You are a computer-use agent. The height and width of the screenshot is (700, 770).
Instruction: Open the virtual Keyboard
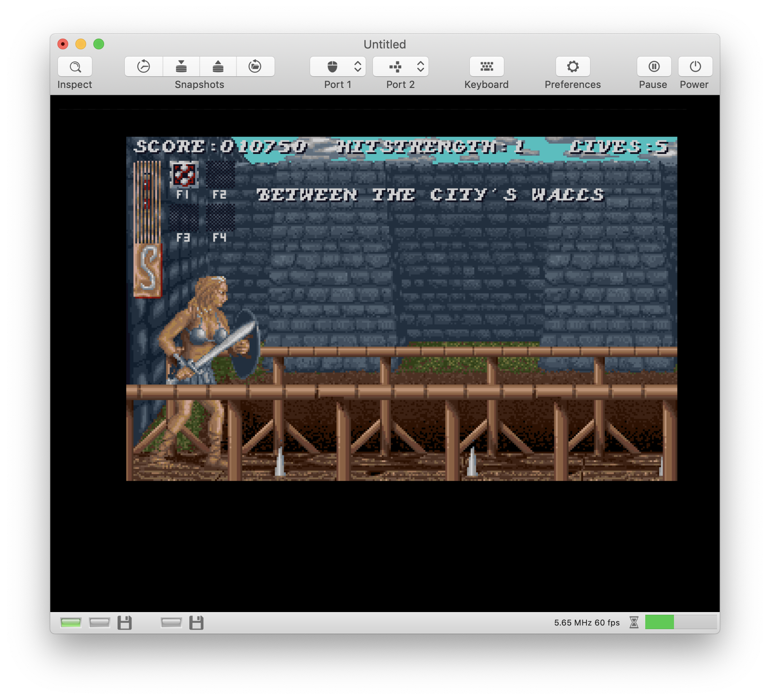(487, 67)
